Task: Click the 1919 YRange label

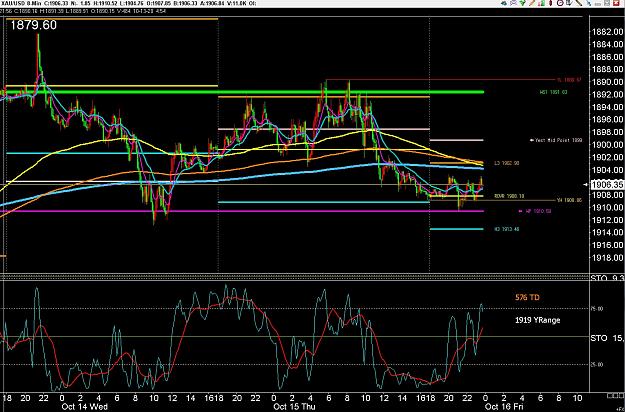Action: coord(537,320)
